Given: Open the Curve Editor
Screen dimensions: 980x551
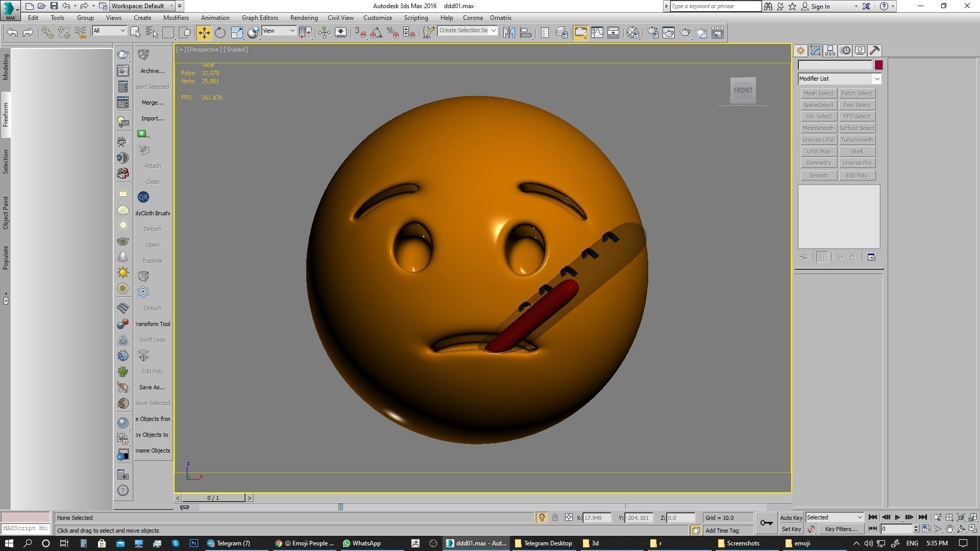Looking at the screenshot, I should pos(597,33).
